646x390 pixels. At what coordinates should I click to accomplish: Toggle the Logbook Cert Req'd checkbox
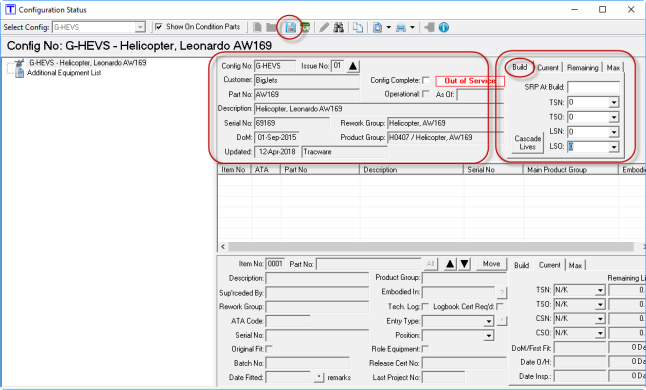pyautogui.click(x=500, y=306)
